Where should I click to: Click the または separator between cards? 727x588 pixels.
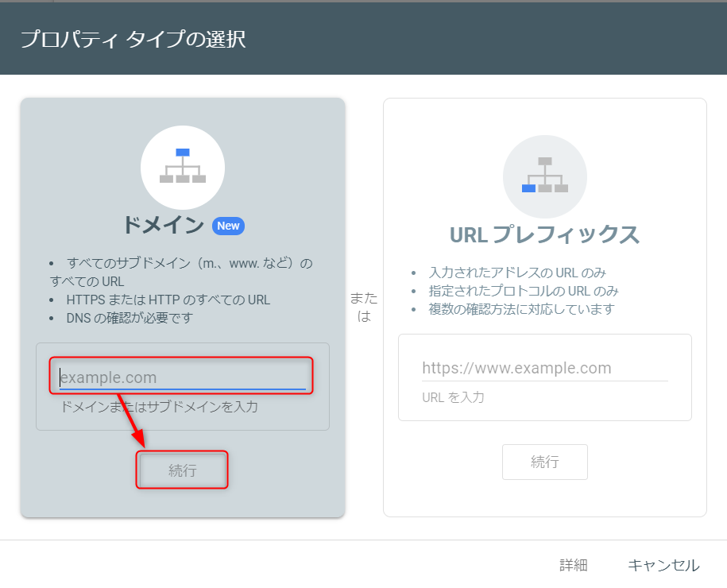[364, 306]
